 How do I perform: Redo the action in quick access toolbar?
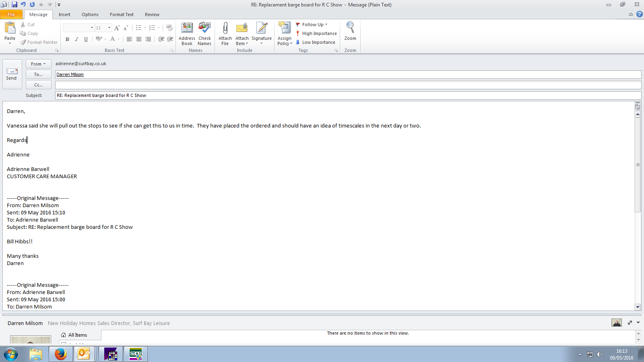pos(32,4)
